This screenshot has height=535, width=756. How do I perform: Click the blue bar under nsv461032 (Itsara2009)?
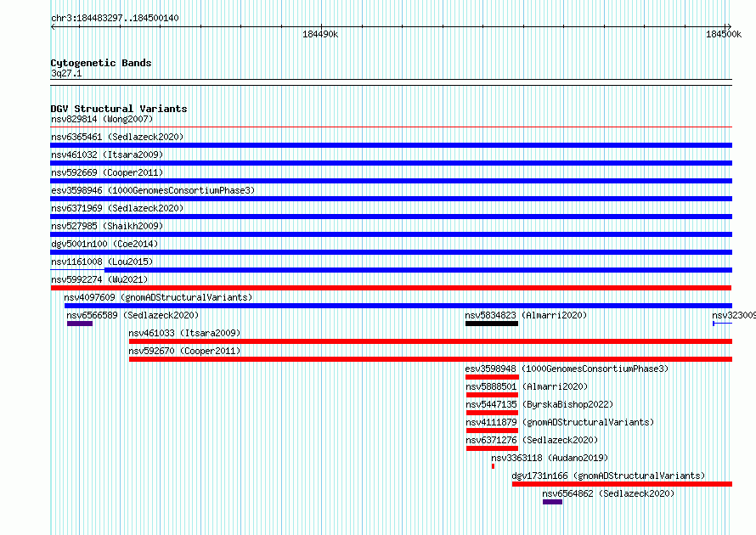391,163
